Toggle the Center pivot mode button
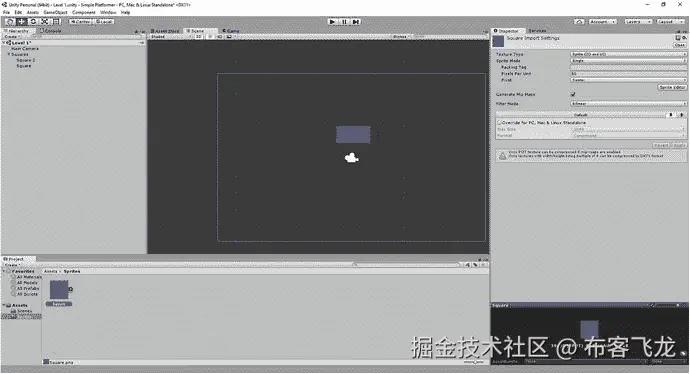Screen dimensions: 690x374 pyautogui.click(x=81, y=21)
